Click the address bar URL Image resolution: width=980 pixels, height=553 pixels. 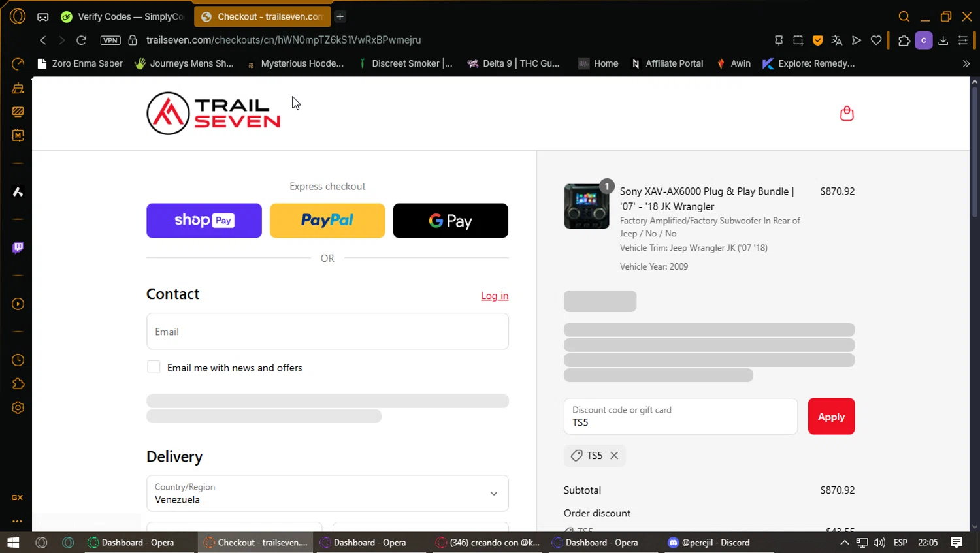click(284, 40)
